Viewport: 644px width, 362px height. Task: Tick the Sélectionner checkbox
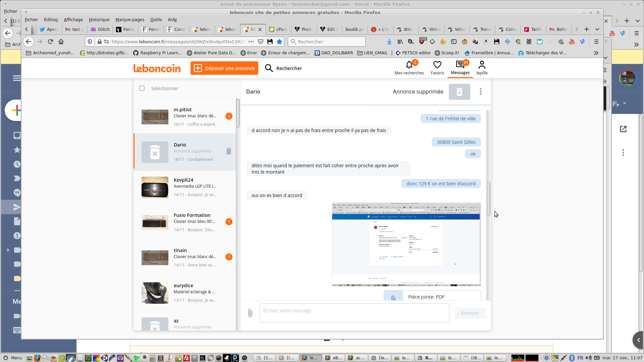pos(142,88)
